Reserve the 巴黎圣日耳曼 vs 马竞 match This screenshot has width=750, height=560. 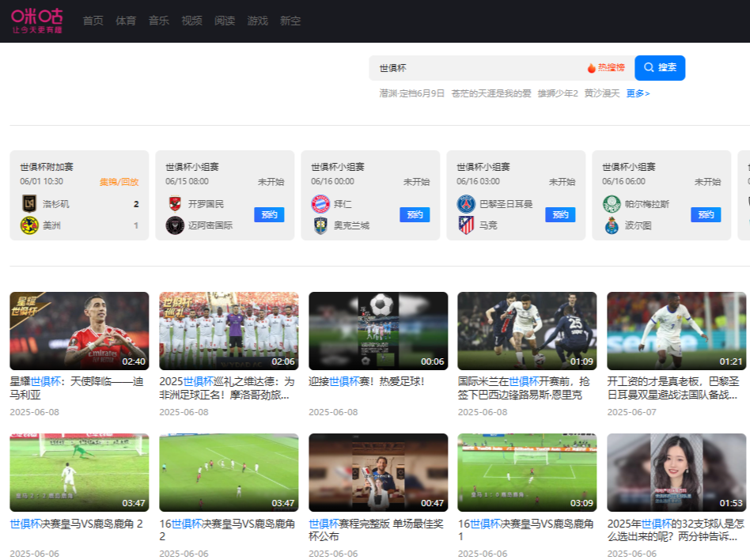tap(560, 214)
